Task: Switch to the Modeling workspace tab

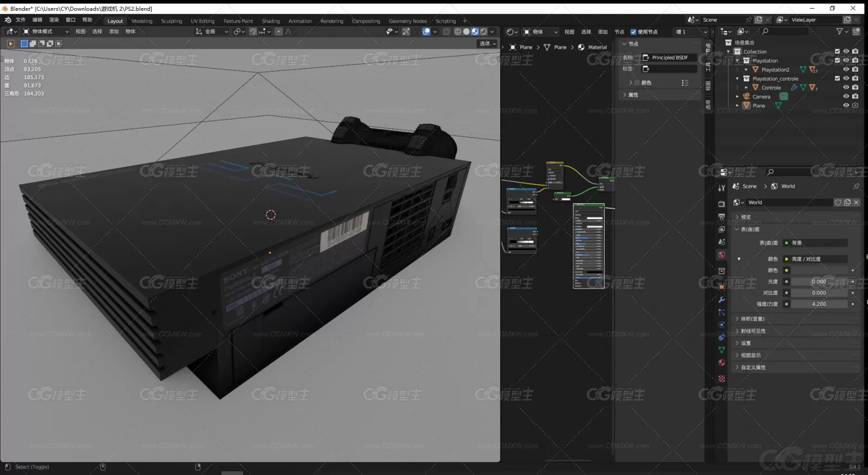Action: [142, 21]
